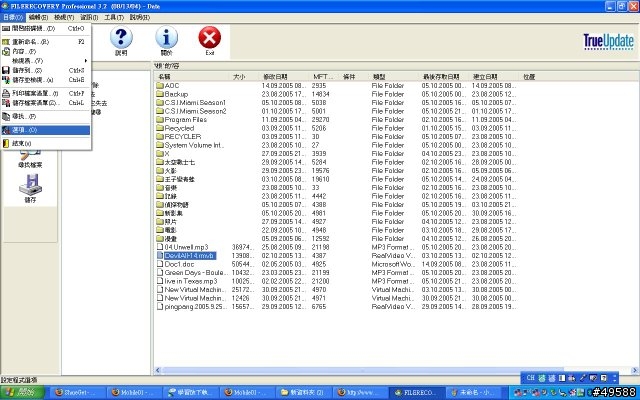640x400 pixels.
Task: Click the RECYCLER folder icon
Action: pos(160,136)
